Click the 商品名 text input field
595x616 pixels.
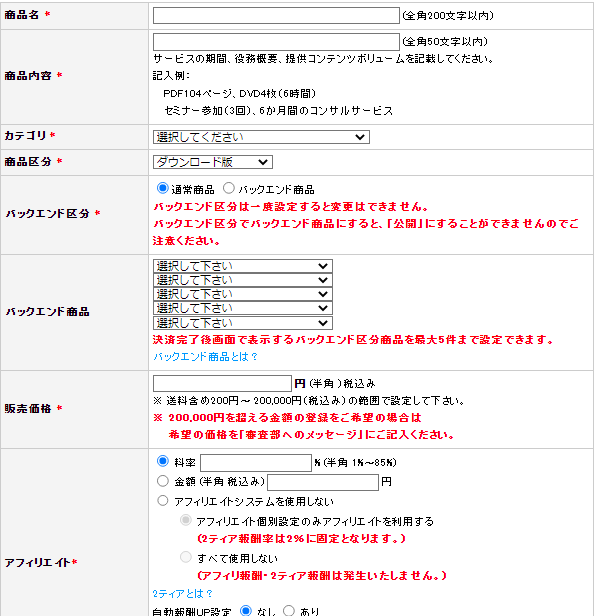[276, 16]
